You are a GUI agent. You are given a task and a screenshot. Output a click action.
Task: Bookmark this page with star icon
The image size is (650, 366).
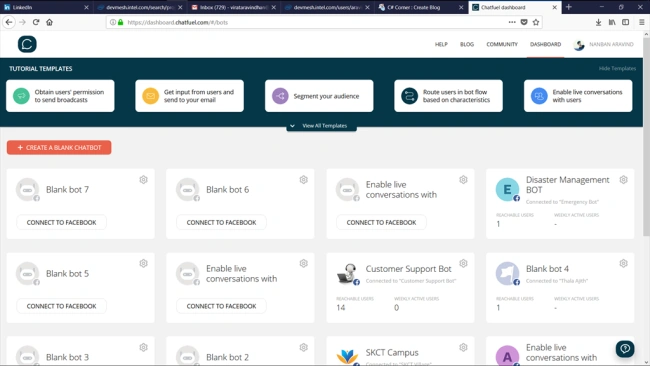(x=536, y=22)
